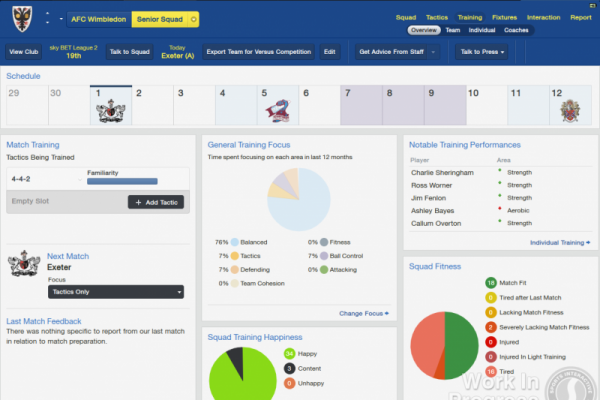Click the Talk to Squad button
The height and width of the screenshot is (400, 600).
click(130, 52)
